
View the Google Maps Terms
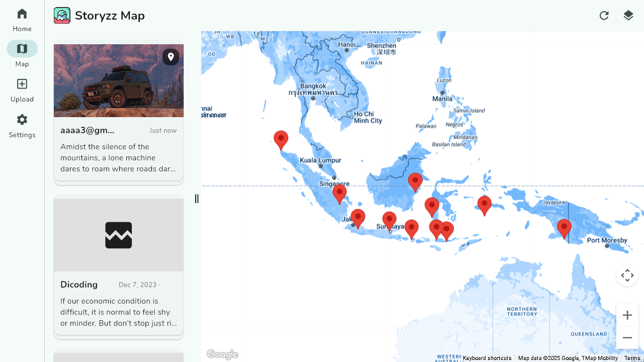pos(632,358)
